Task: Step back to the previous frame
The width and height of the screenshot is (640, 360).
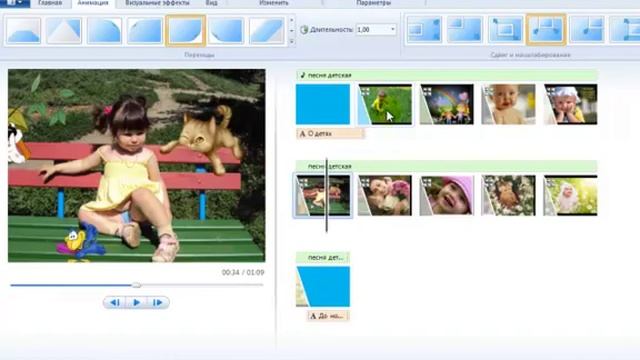Action: (114, 302)
